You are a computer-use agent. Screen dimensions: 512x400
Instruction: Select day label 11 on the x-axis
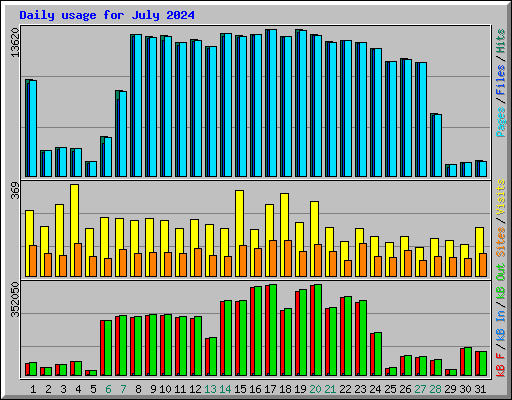(x=180, y=389)
